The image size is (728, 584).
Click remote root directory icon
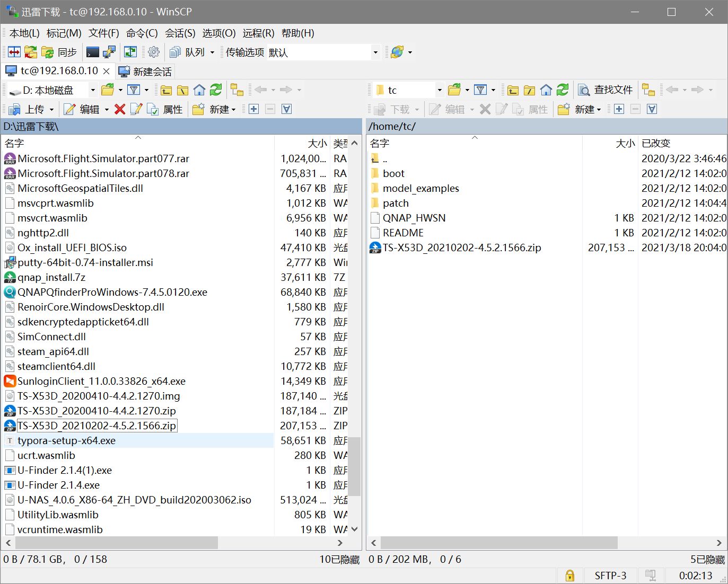click(x=529, y=90)
